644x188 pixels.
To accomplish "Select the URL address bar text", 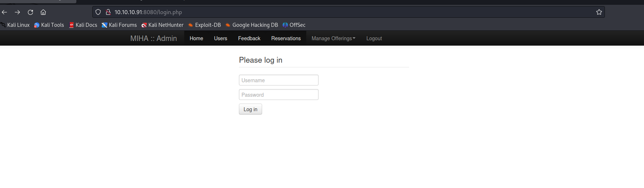I will 148,12.
